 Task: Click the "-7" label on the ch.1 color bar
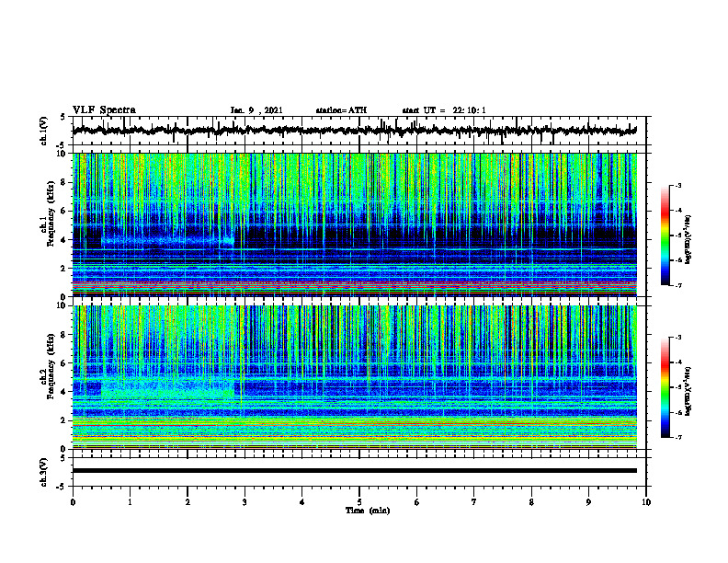point(677,285)
